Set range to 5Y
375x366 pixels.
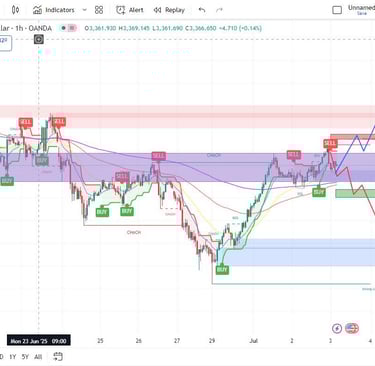pos(25,357)
